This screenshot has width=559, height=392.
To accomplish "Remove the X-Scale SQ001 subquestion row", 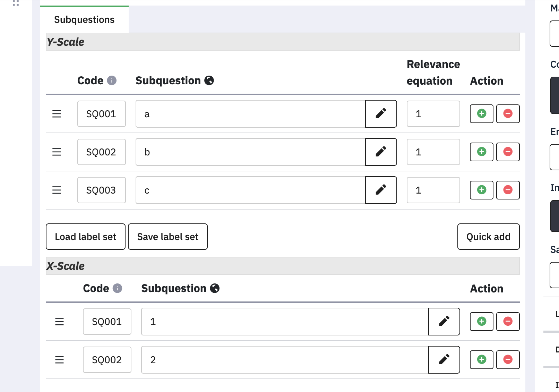I will click(x=508, y=322).
